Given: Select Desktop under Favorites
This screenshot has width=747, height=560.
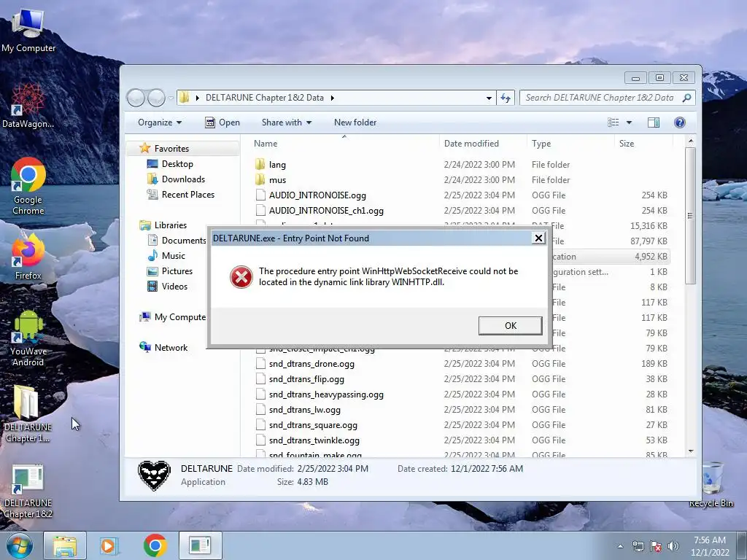Looking at the screenshot, I should (170, 164).
